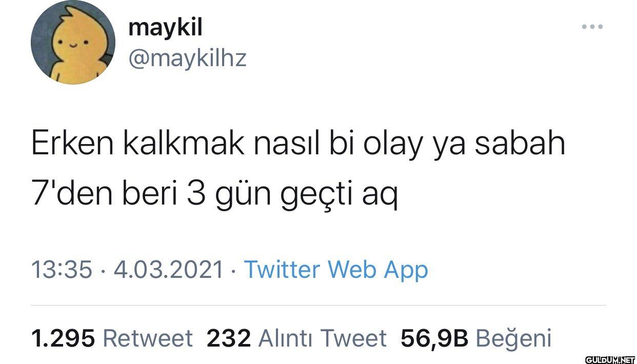The image size is (637, 364).
Task: Select the '7'den beri 3 gün geçti' line
Action: tap(214, 197)
